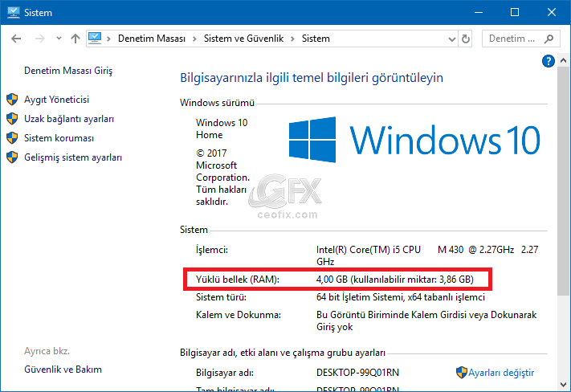Click the Sistem türü label
571x392 pixels.
tap(221, 297)
